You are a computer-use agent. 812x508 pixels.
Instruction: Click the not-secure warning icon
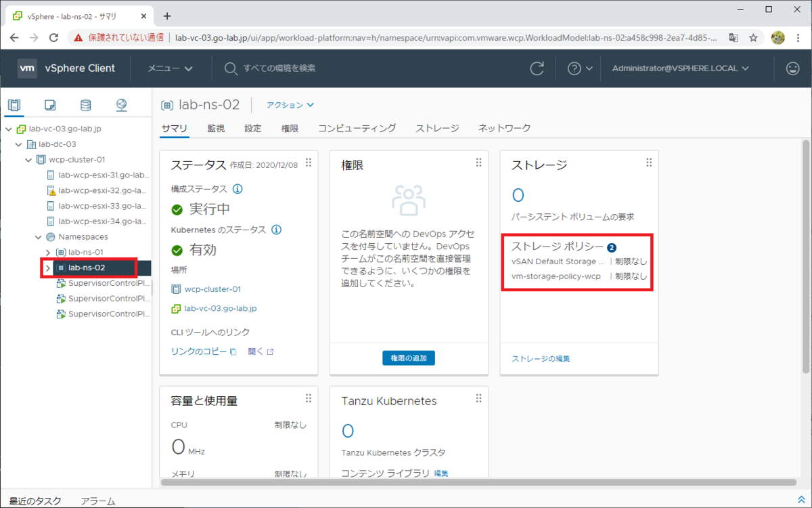pos(78,38)
